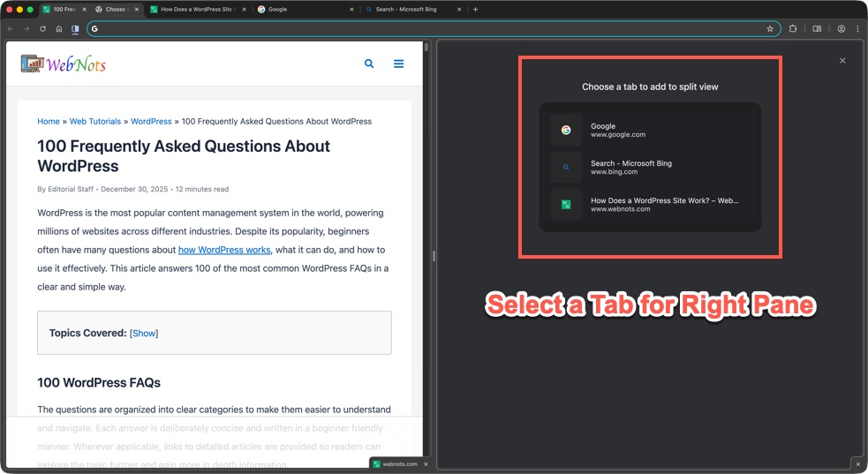
Task: Open the browser home page icon
Action: 58,29
